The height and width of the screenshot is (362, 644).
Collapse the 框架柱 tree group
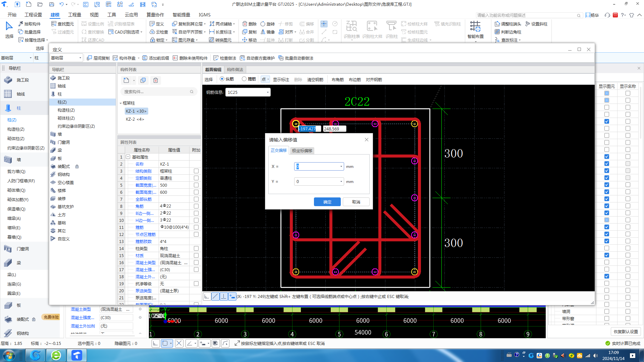121,103
